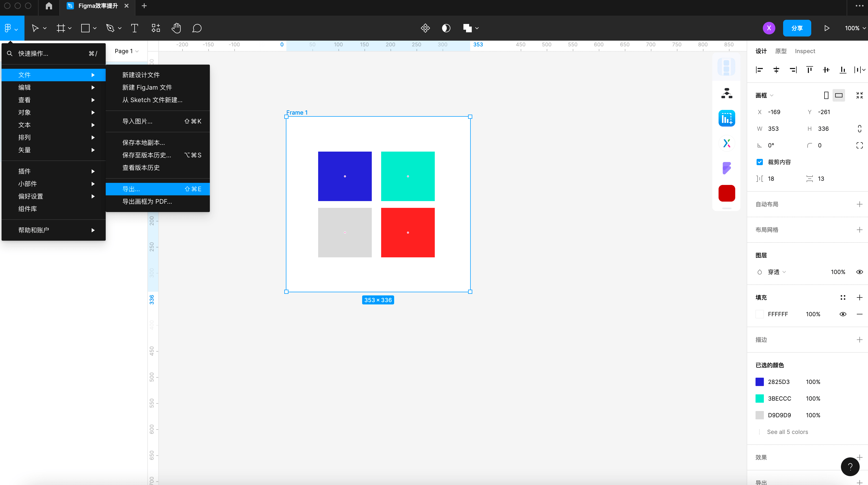The width and height of the screenshot is (868, 485).
Task: Uncheck the 裁剪内容 clip content checkbox
Action: coord(759,162)
